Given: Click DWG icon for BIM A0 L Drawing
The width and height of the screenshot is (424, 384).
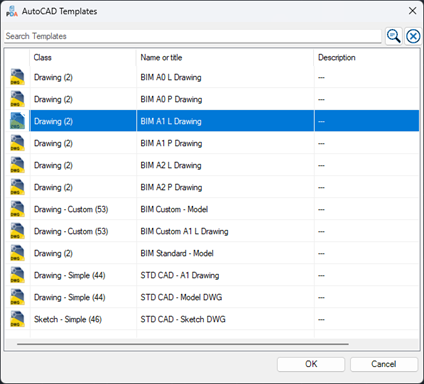Looking at the screenshot, I should [17, 77].
